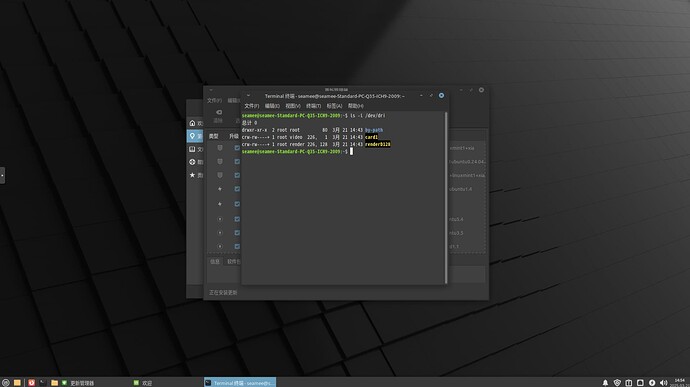
Task: Click the tray icon right of the update shield
Action: click(x=629, y=383)
